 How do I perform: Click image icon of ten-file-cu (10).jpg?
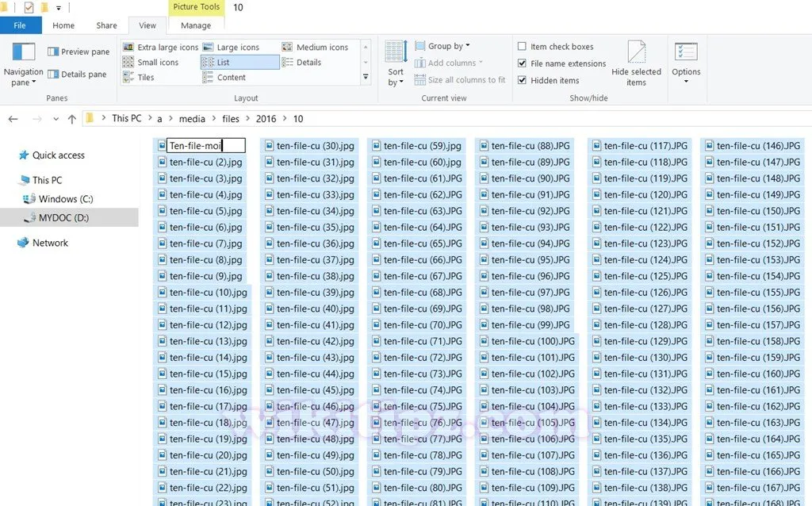coord(162,292)
